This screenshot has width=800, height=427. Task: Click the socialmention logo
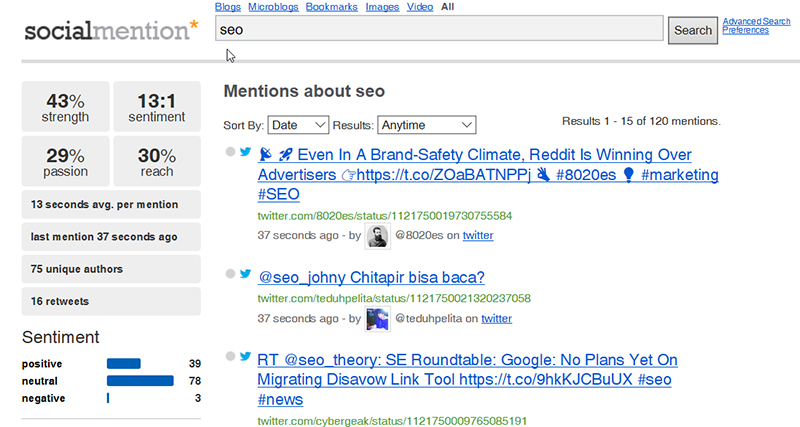pos(111,30)
